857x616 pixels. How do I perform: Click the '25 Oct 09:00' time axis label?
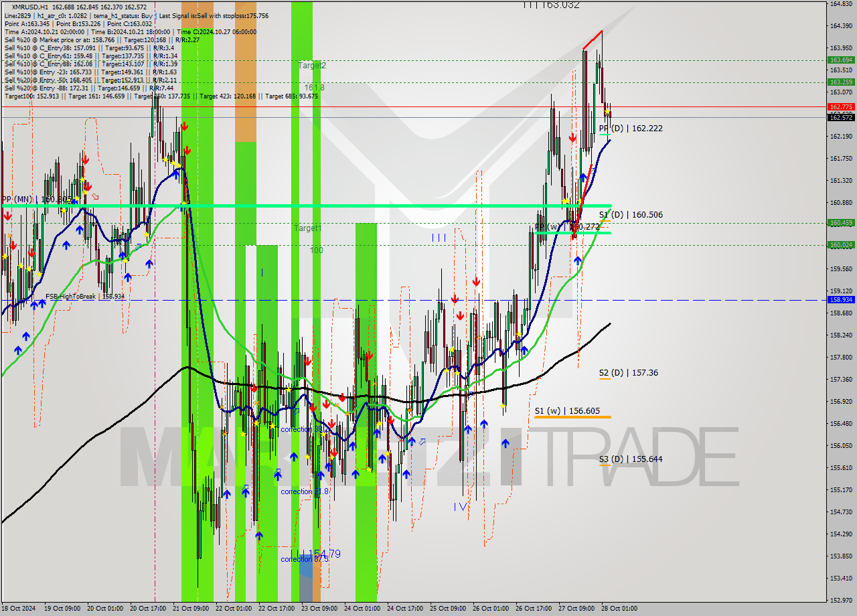pos(447,609)
